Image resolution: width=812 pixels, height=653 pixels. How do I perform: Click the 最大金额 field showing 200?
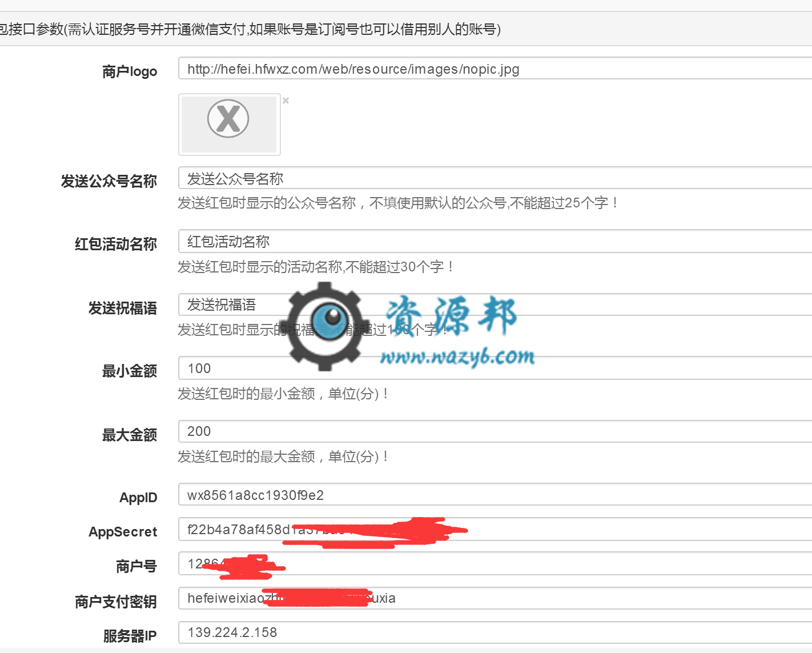click(495, 431)
